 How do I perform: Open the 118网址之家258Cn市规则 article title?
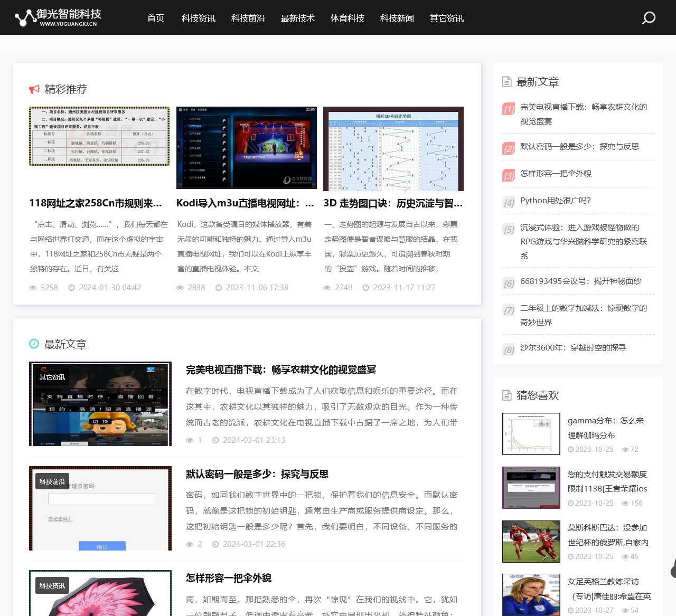pos(96,203)
